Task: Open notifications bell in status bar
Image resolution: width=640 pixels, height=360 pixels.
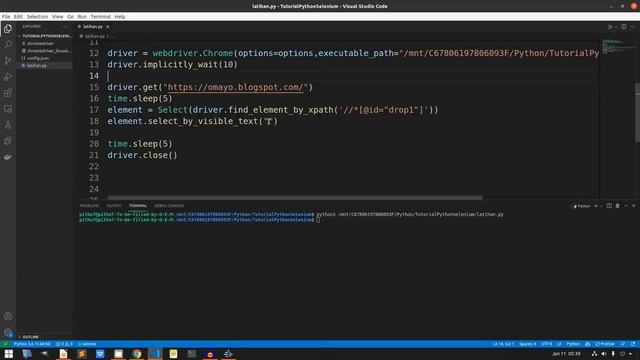Action: click(x=633, y=344)
